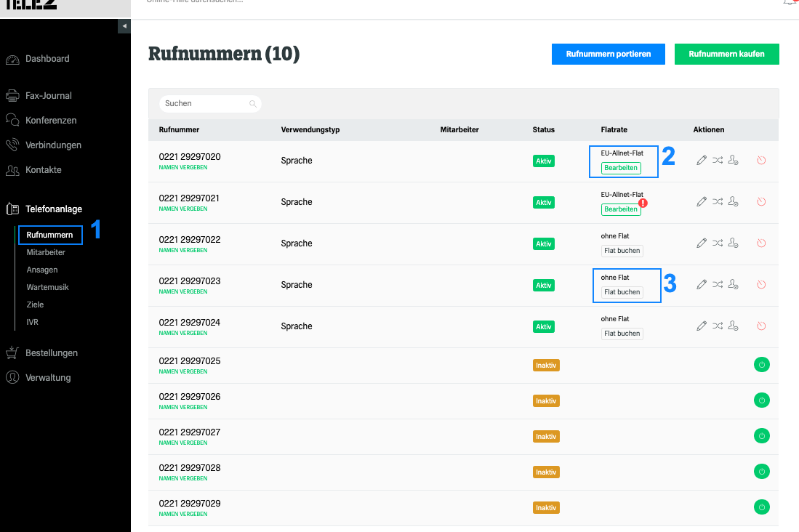Viewport: 799px width, 532px height.
Task: Click the Aktiv status badge of 0221 29297020
Action: coord(543,161)
